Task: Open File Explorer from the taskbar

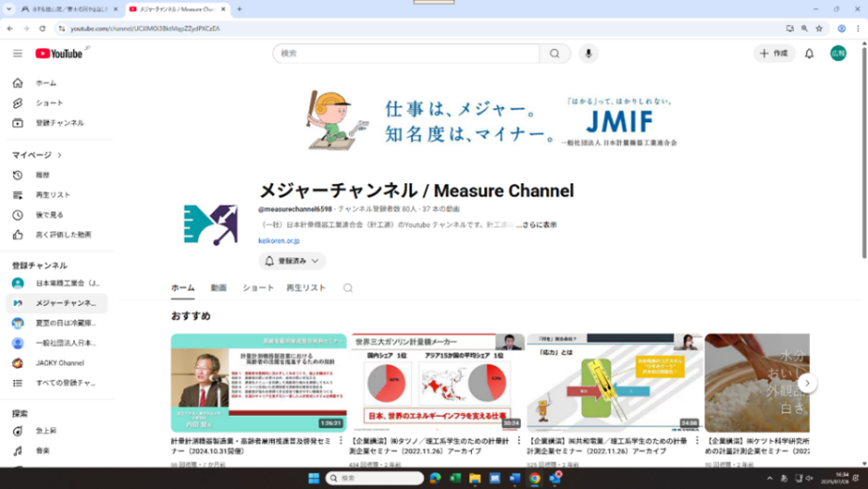Action: 475,478
